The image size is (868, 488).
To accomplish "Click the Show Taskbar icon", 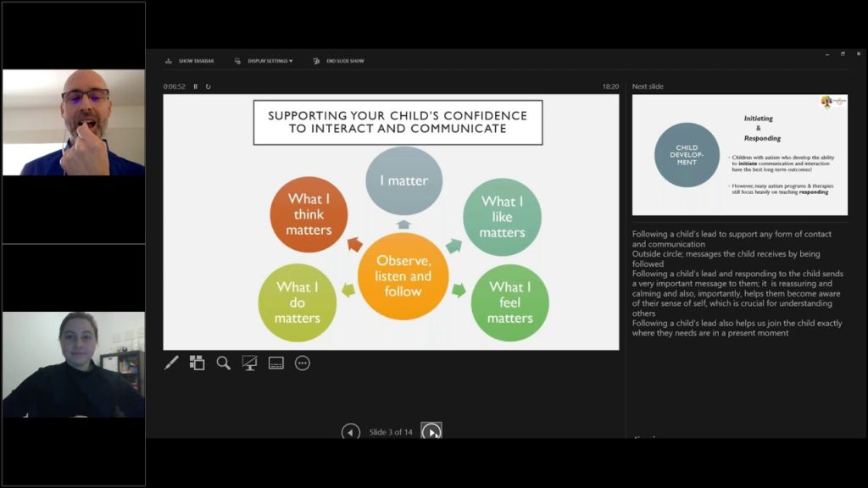I will (170, 61).
